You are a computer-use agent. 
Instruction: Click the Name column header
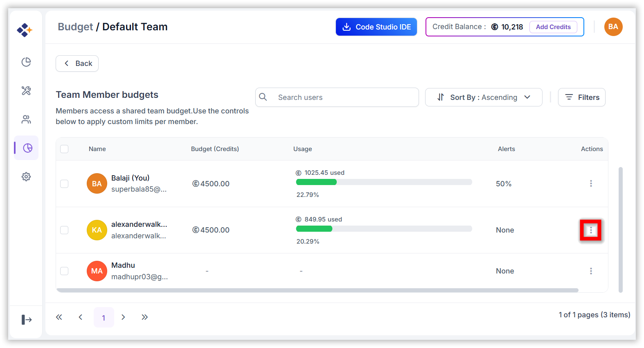[x=97, y=149]
